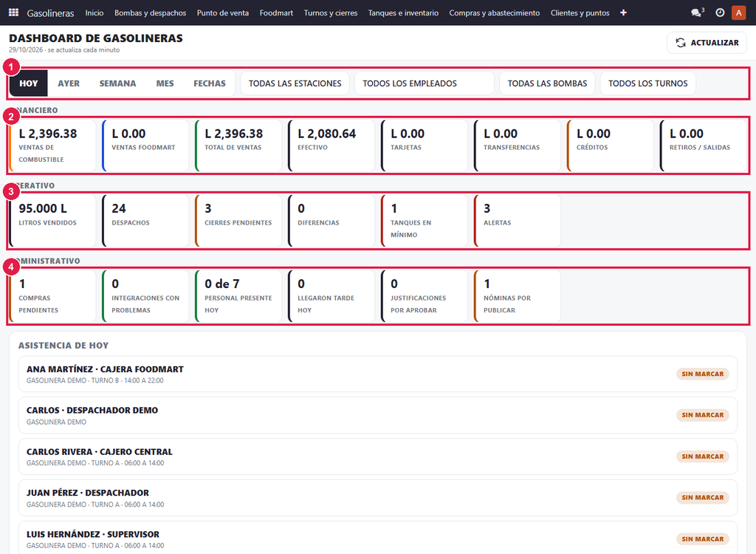
Task: Open the TARJETAS card
Action: (425, 146)
